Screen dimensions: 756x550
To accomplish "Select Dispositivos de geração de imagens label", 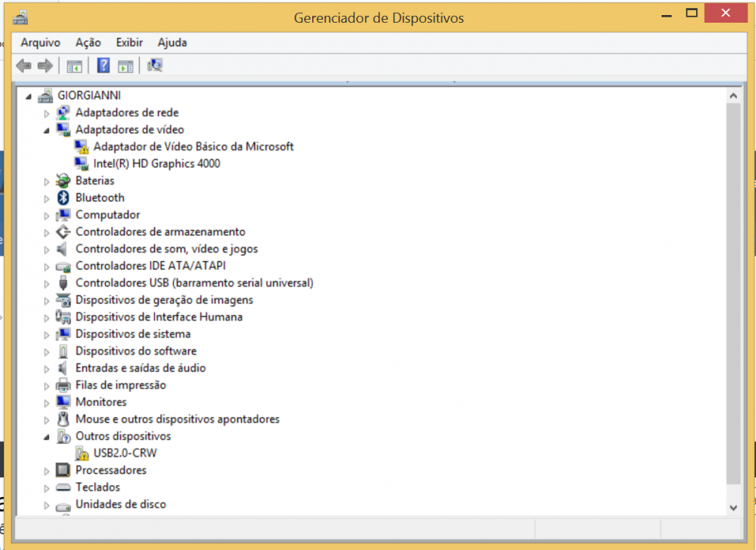I will coord(164,300).
